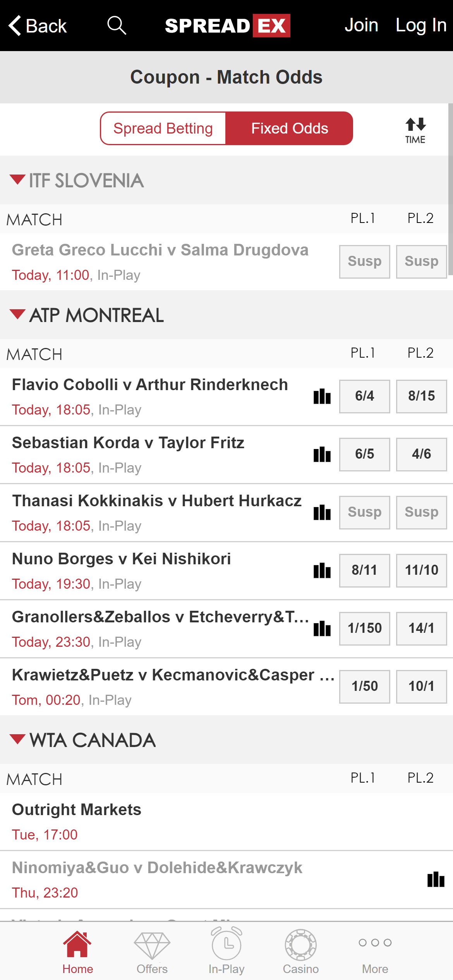Switch to the Spread Betting tab

[x=163, y=128]
